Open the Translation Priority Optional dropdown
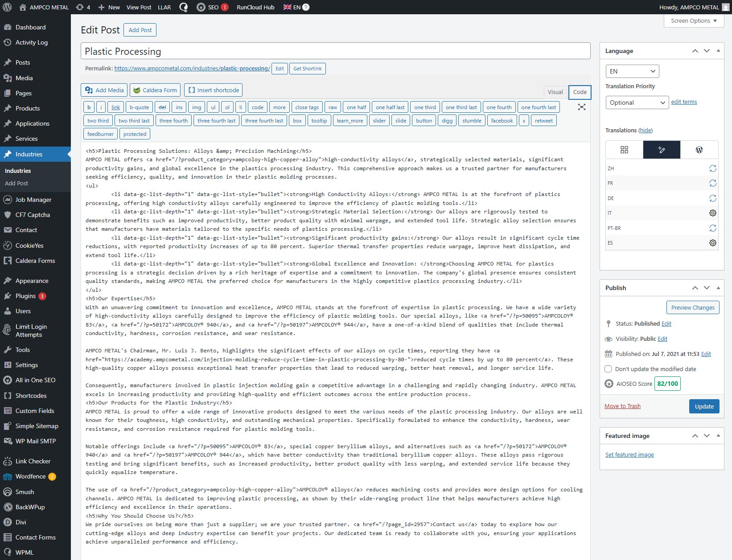The image size is (732, 560). point(637,102)
